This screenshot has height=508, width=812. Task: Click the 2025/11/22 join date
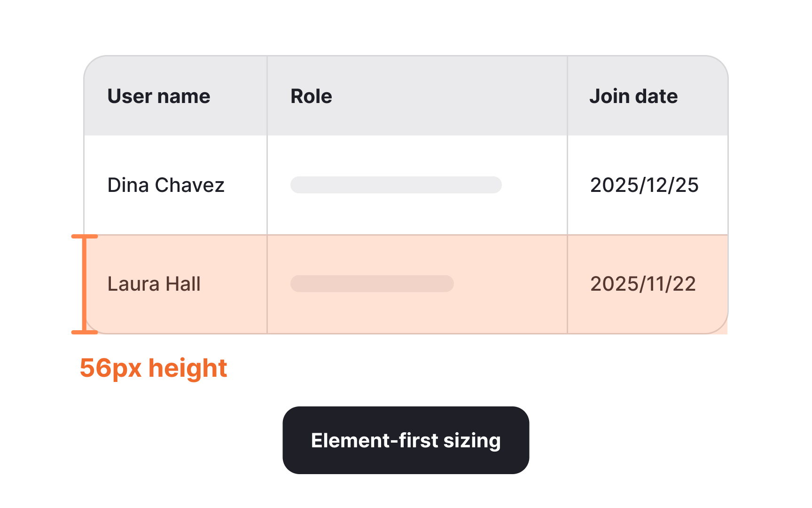coord(643,284)
